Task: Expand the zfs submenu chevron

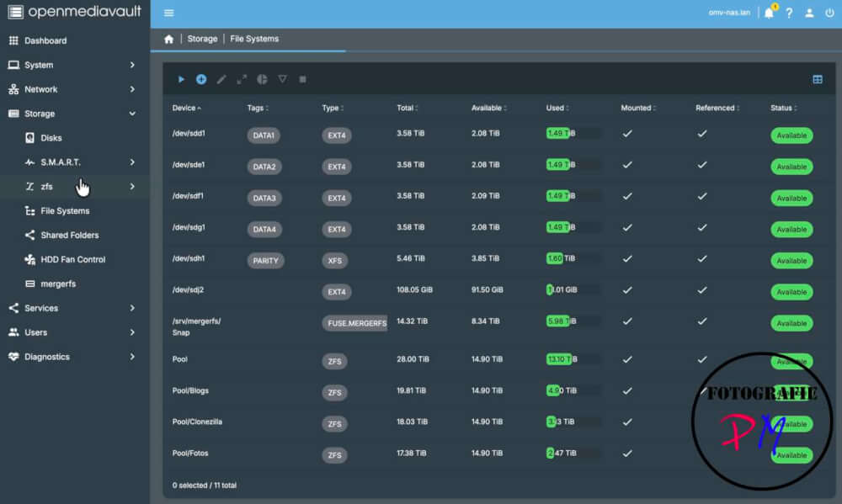Action: tap(132, 186)
